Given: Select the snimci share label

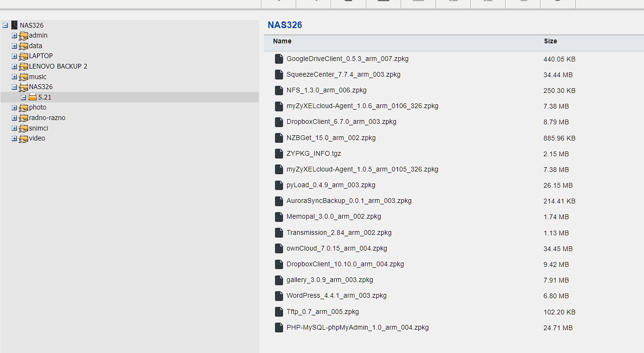Looking at the screenshot, I should (39, 128).
